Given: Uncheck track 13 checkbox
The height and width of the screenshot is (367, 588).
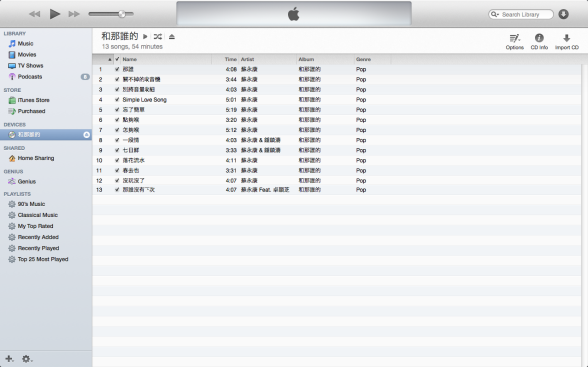Looking at the screenshot, I should click(117, 190).
